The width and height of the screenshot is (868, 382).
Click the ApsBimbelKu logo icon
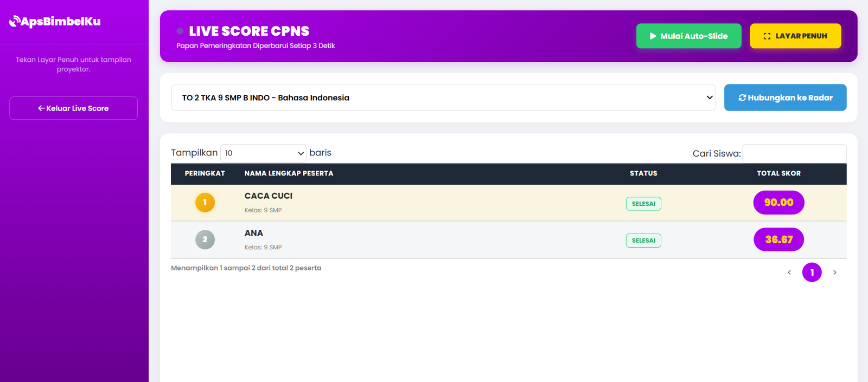tap(15, 22)
